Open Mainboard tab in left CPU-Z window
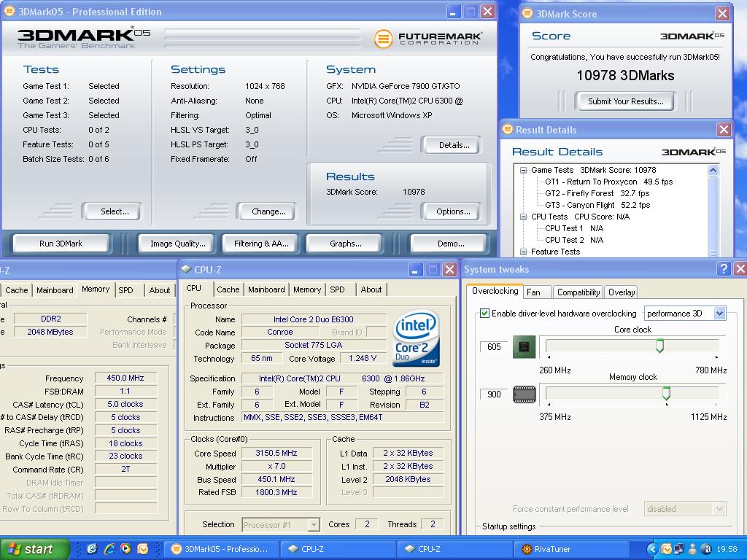747x560 pixels. coord(55,290)
